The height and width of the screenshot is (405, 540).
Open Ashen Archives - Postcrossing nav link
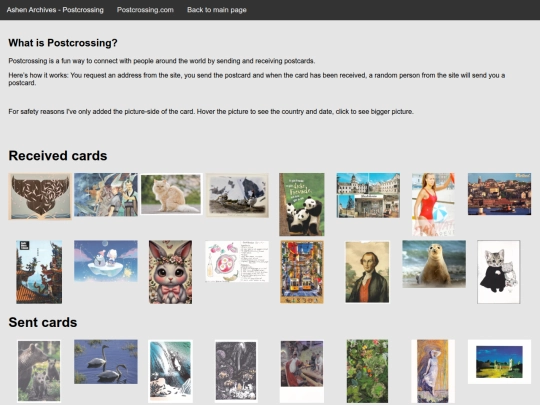tap(55, 10)
